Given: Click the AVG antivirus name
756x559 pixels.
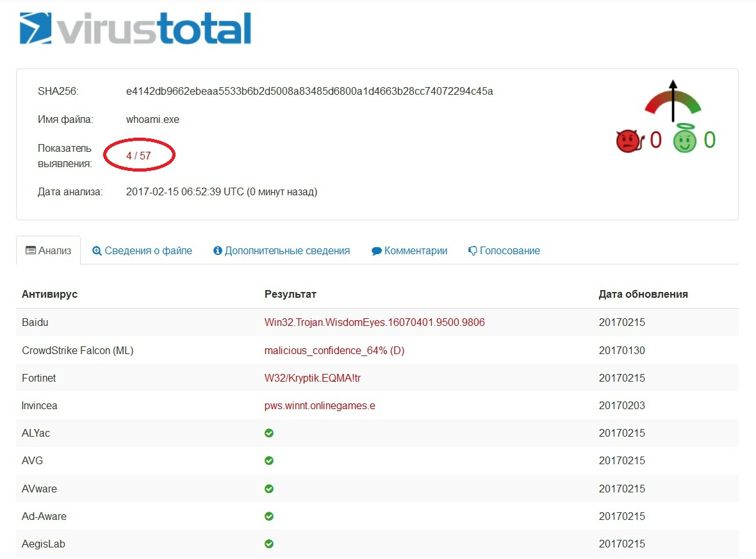Looking at the screenshot, I should 32,460.
